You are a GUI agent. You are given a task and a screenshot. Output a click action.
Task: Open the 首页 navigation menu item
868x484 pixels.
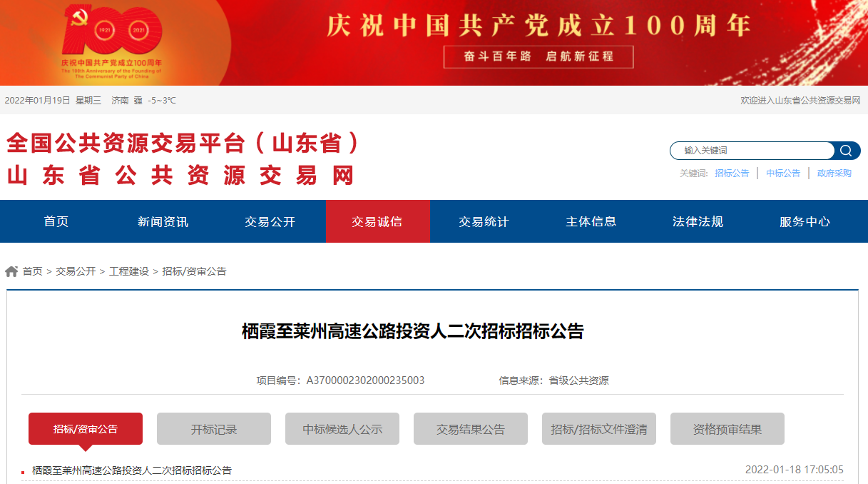[56, 221]
